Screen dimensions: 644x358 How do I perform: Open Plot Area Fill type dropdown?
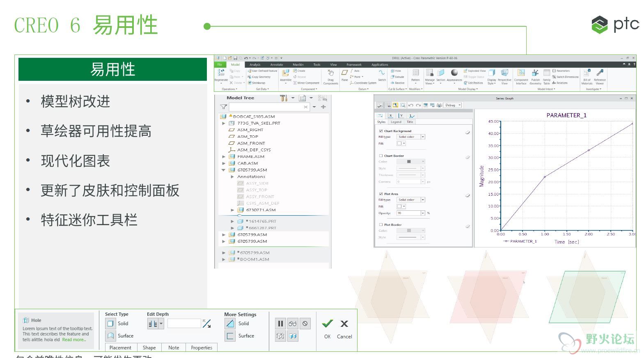pyautogui.click(x=423, y=200)
